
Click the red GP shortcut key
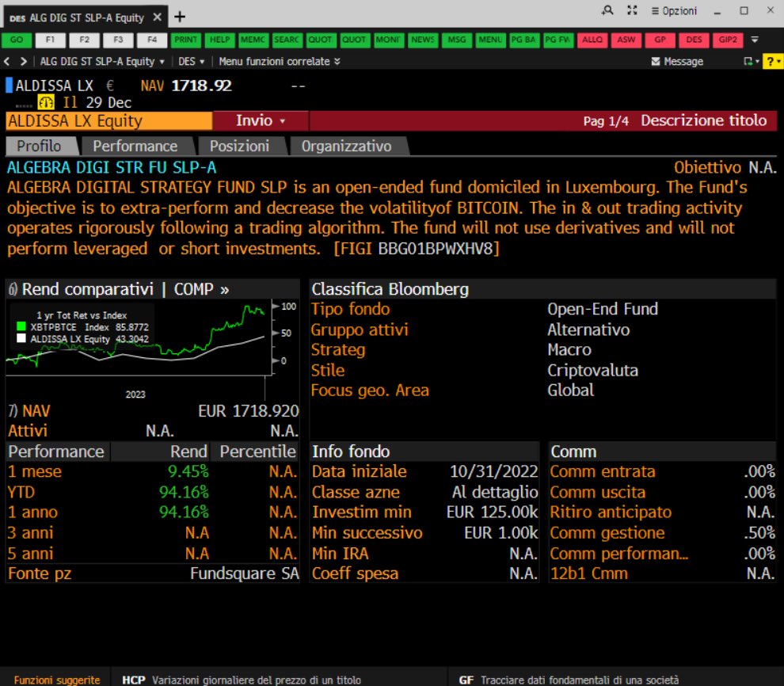tap(660, 40)
